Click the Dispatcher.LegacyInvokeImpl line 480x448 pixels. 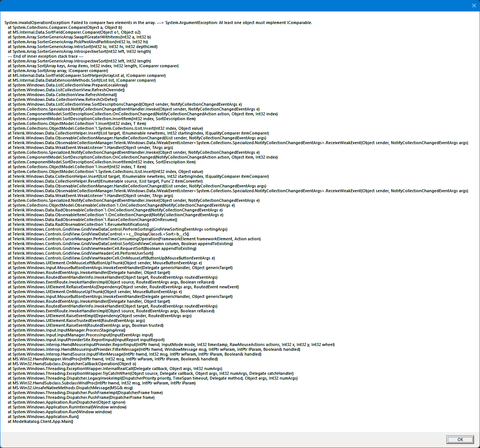pyautogui.click(x=153, y=378)
